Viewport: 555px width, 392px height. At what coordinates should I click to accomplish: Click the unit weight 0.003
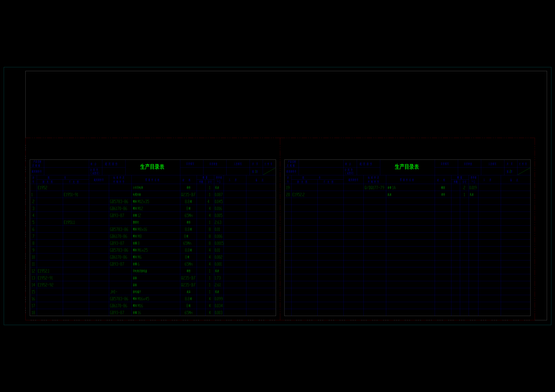tap(219, 313)
